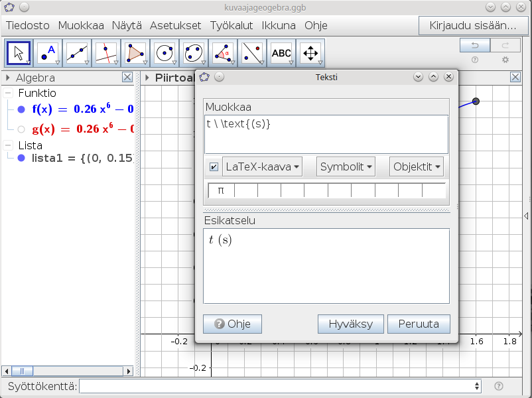The image size is (532, 398).
Task: Open the Objektit dropdown
Action: point(417,167)
